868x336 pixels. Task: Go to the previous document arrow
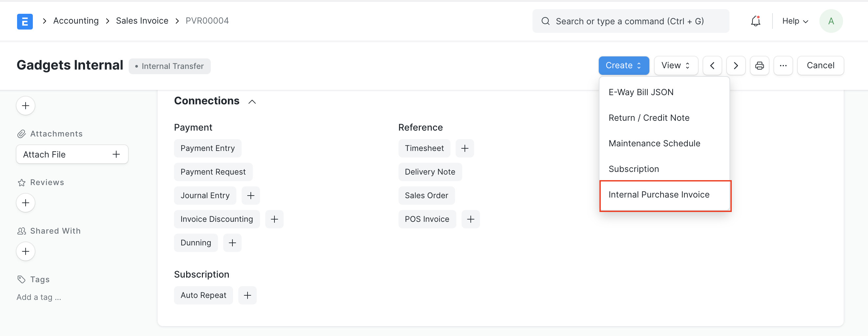(x=712, y=65)
